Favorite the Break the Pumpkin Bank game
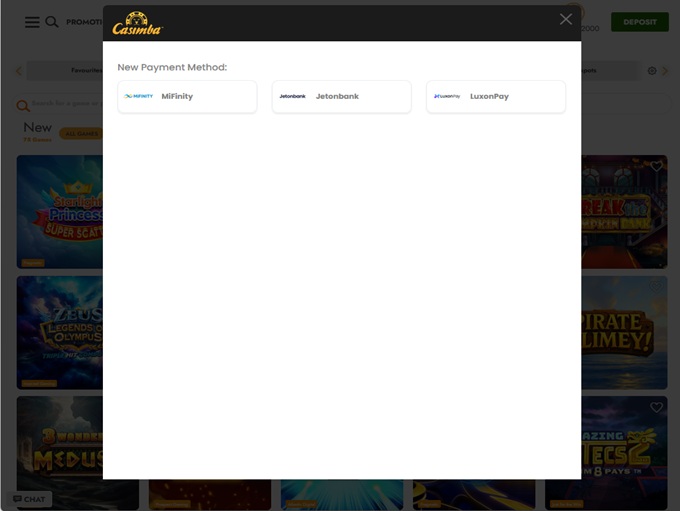680x511 pixels. [x=657, y=166]
